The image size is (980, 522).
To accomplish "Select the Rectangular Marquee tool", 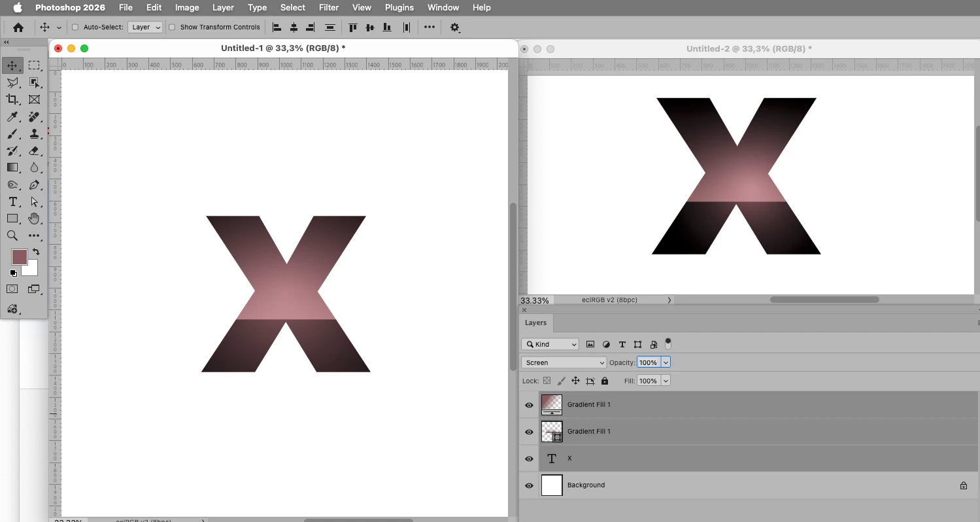I will click(35, 65).
